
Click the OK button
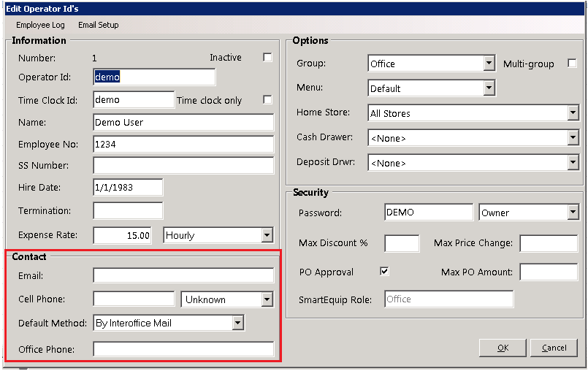click(x=503, y=348)
